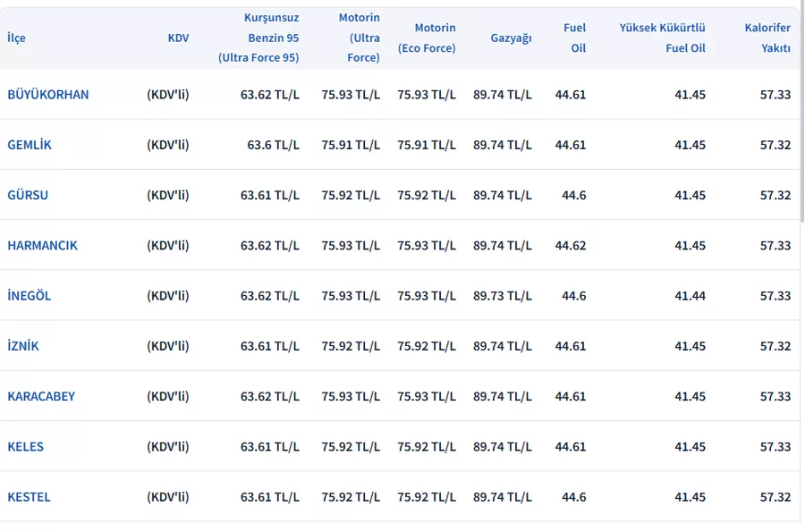Open the GEMLİK district link
The width and height of the screenshot is (805, 532).
tap(30, 145)
